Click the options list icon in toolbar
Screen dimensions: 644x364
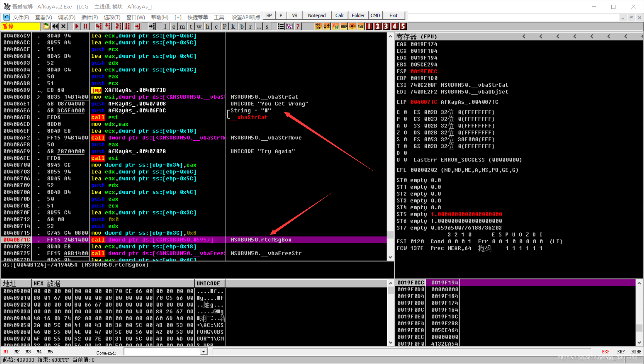pyautogui.click(x=281, y=27)
